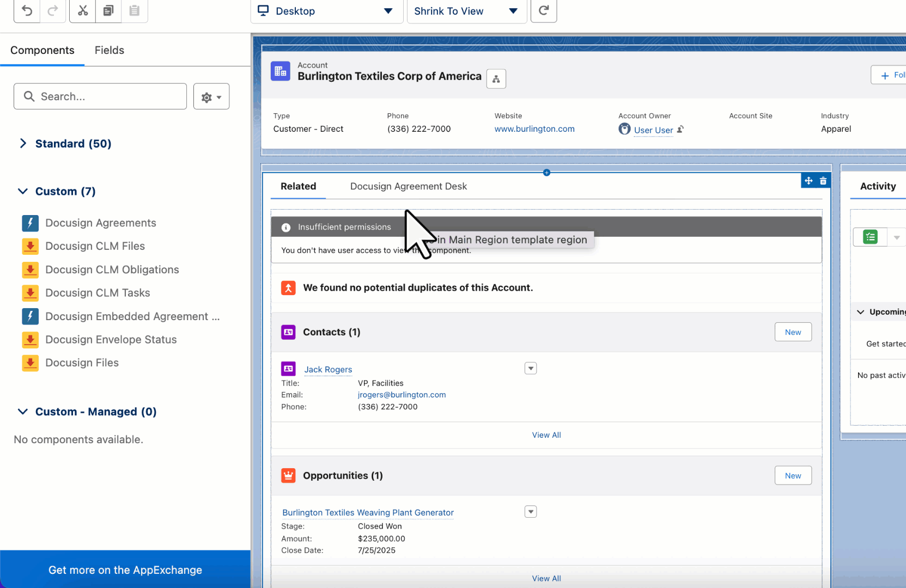
Task: Select the Docusign Agreements component icon
Action: (30, 223)
